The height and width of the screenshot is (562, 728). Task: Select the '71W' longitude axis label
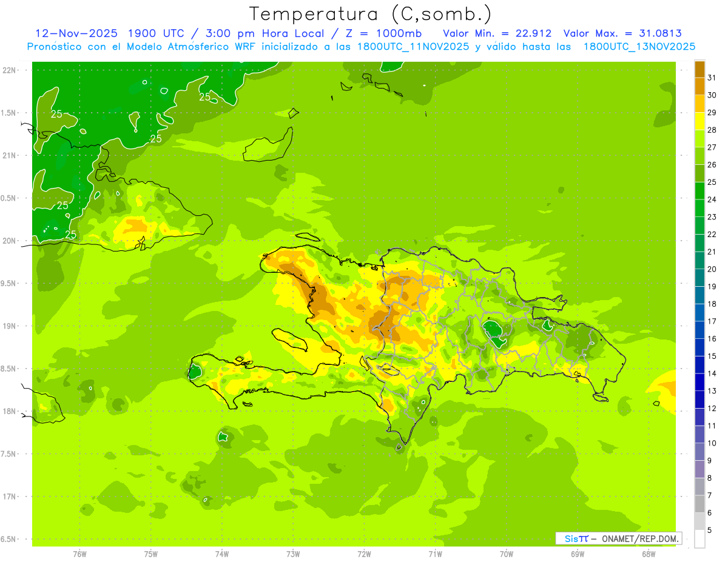click(x=435, y=554)
